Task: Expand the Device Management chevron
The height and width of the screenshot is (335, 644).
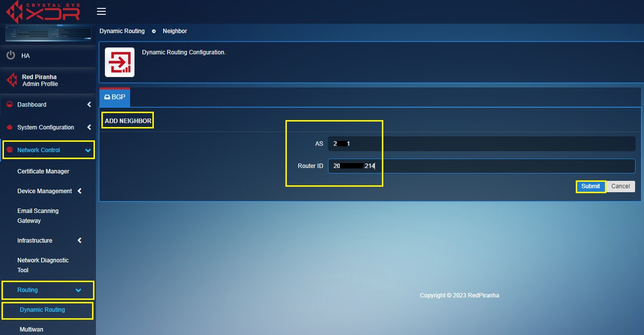Action: pos(80,191)
